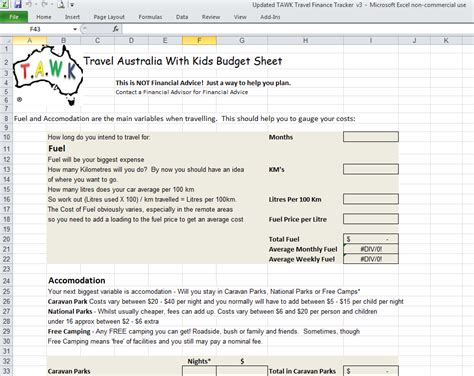Select column J header

click(414, 40)
